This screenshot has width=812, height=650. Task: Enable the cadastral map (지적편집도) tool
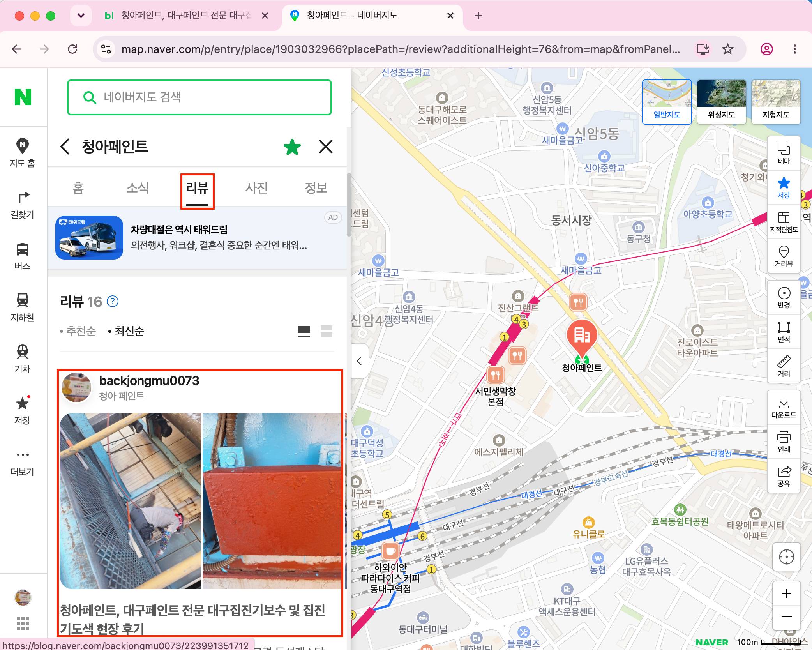[784, 222]
